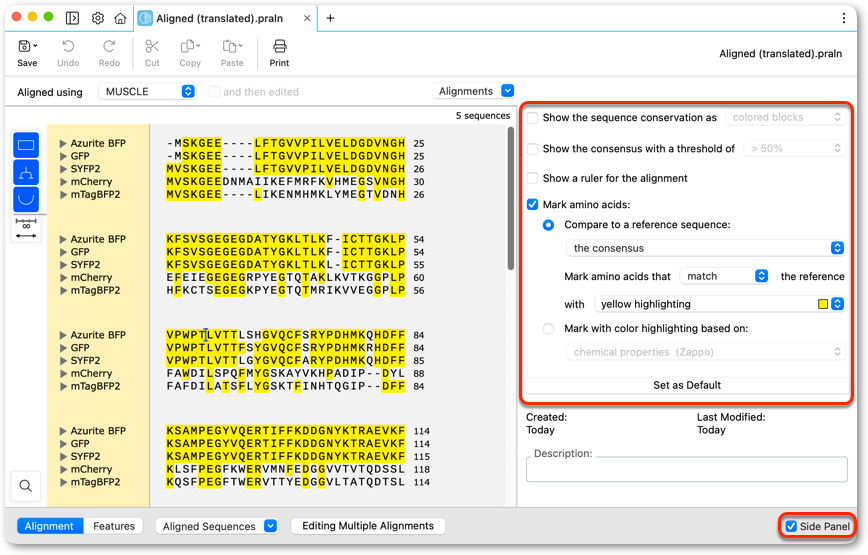868x555 pixels.
Task: Toggle the 'and then edited' checkbox
Action: [x=214, y=92]
